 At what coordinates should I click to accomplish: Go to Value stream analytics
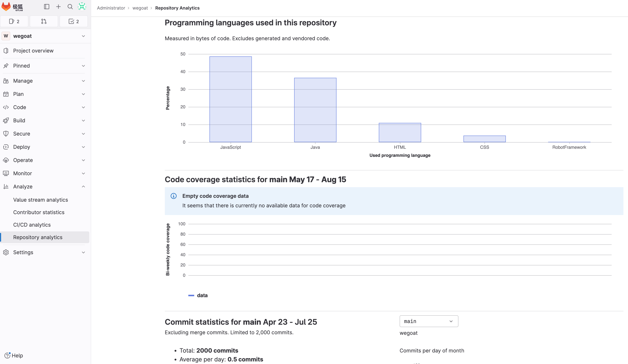click(x=41, y=200)
